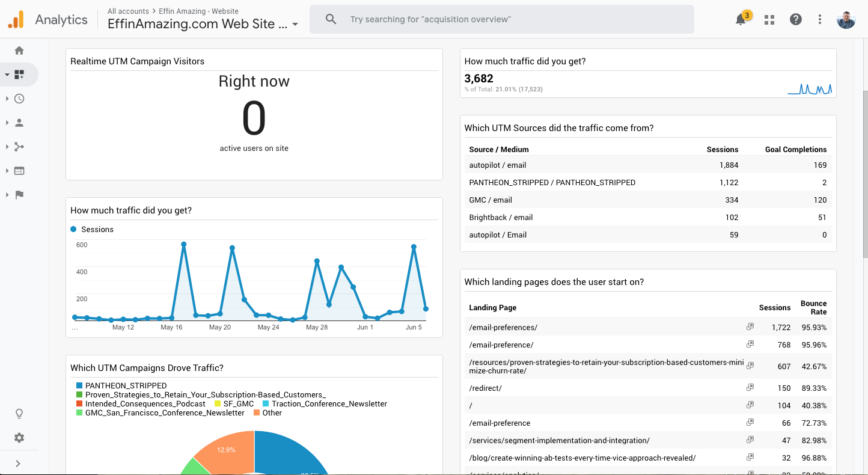Click the All accounts breadcrumb link

128,11
